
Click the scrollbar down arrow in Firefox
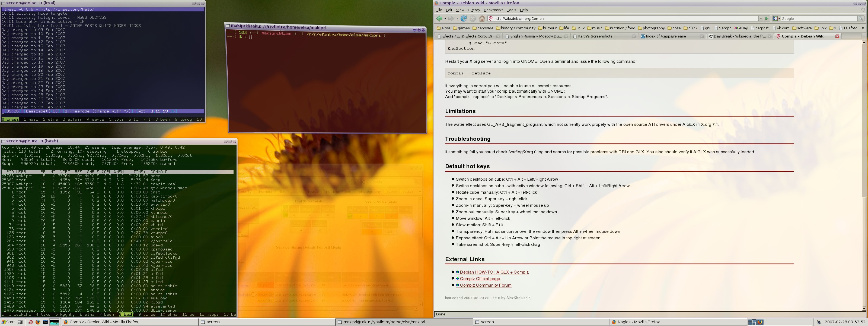coord(864,309)
